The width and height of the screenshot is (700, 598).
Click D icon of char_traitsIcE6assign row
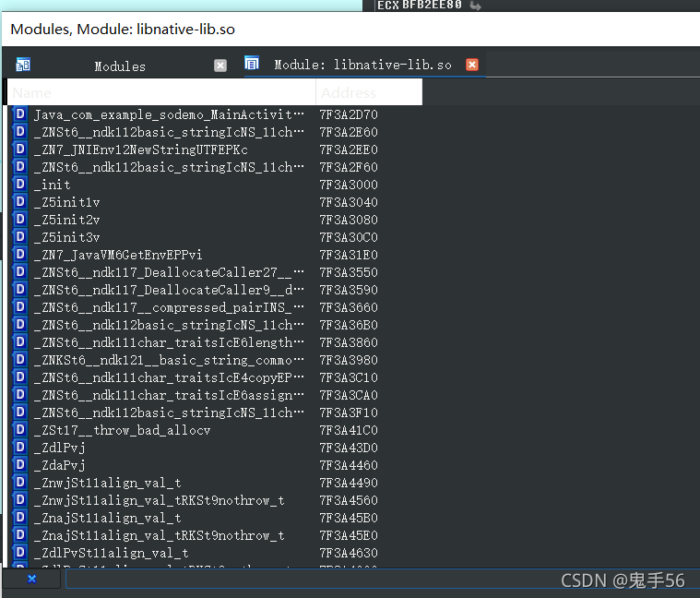tap(20, 395)
